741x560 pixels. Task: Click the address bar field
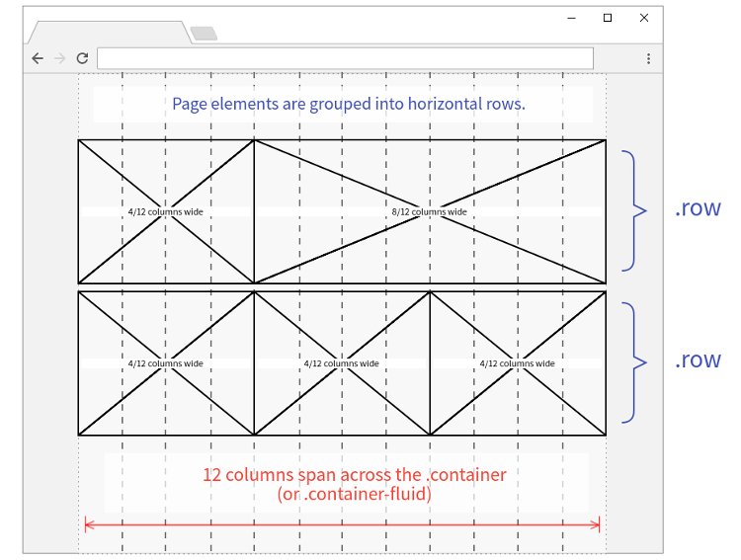point(345,58)
